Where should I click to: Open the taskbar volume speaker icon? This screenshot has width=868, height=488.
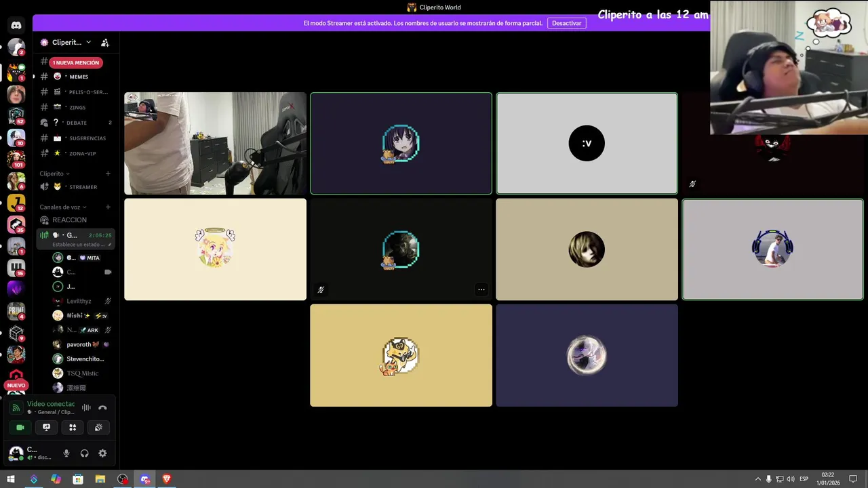tap(791, 479)
